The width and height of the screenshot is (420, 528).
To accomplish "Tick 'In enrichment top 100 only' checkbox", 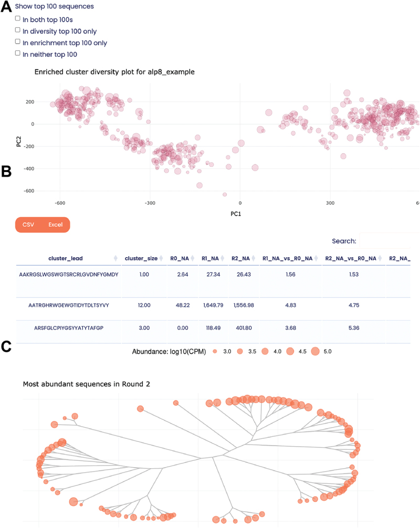I will tap(17, 41).
